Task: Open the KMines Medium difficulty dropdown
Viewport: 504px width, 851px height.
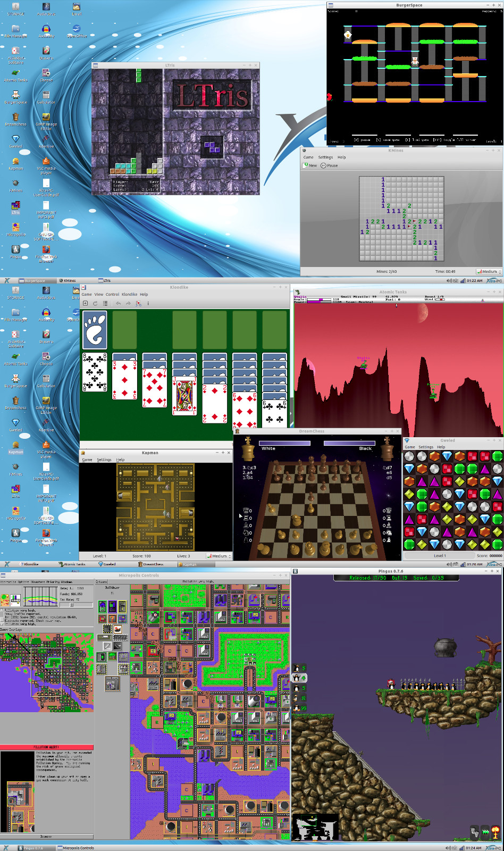Action: pos(489,271)
